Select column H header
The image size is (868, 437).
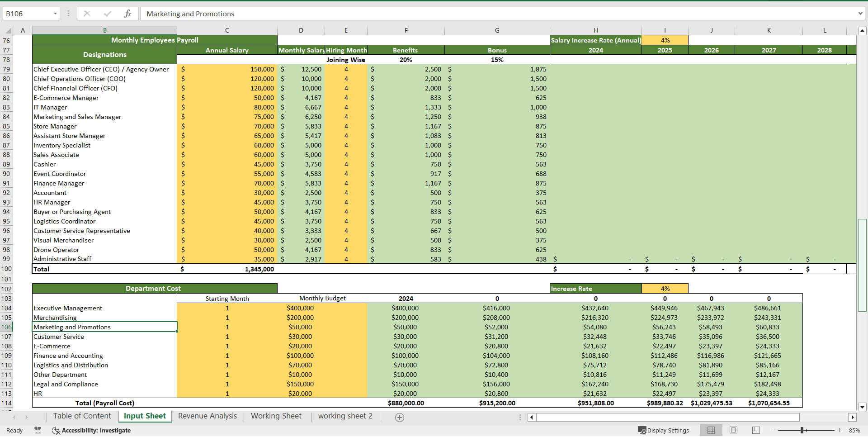pos(595,30)
